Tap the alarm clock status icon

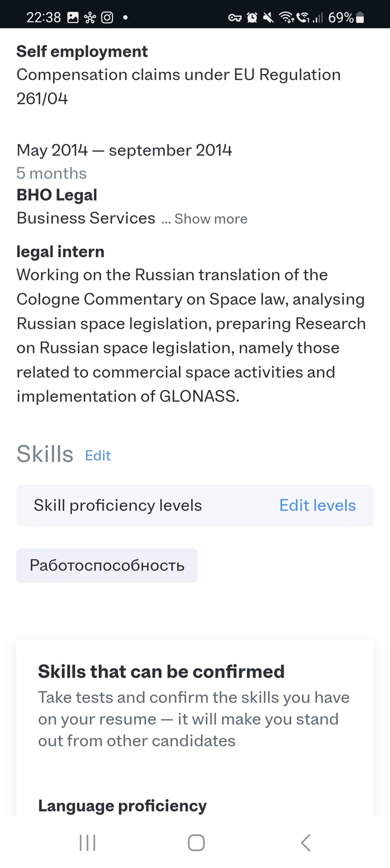252,18
